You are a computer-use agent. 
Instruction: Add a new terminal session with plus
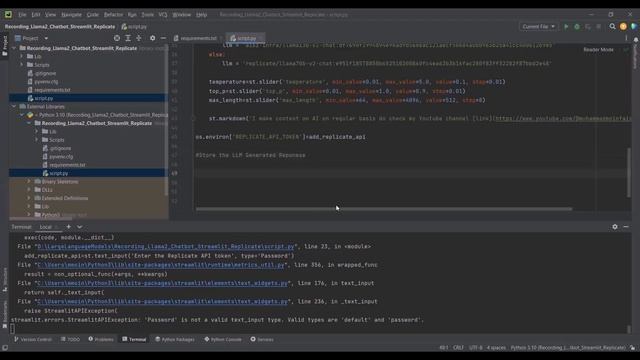[x=69, y=227]
